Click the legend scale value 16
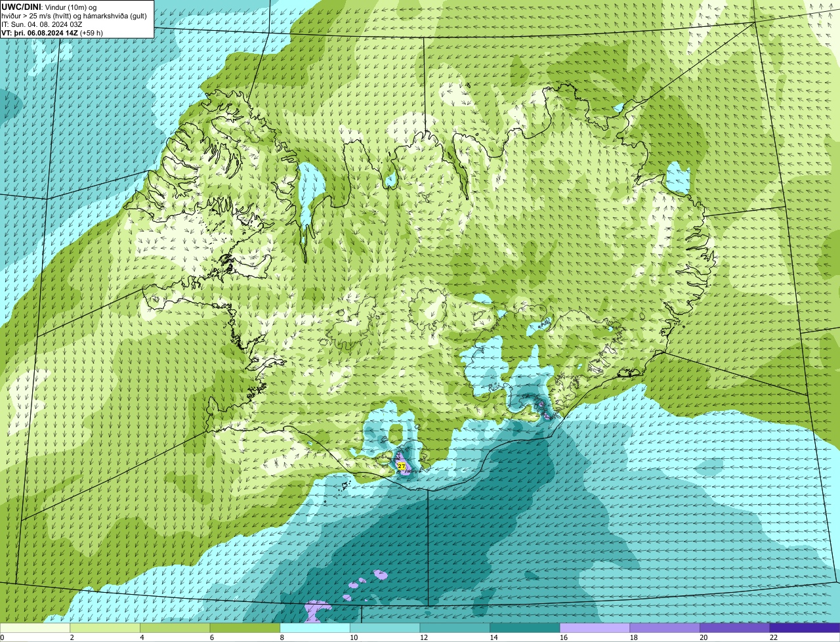The height and width of the screenshot is (642, 840). pyautogui.click(x=563, y=637)
